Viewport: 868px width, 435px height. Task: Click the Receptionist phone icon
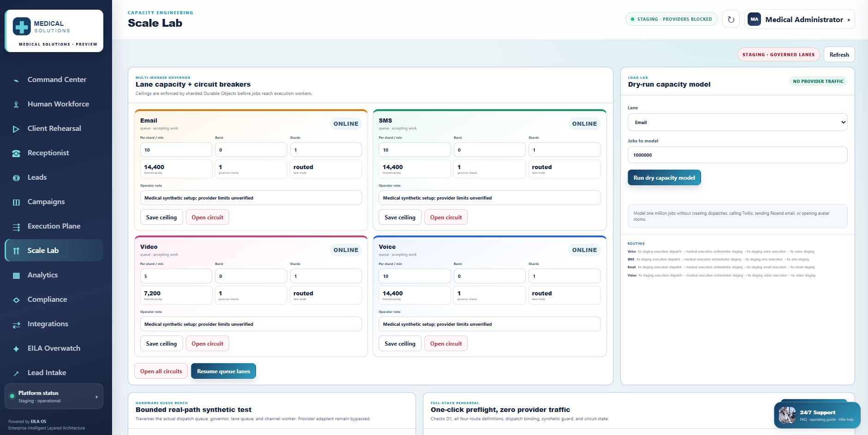(x=16, y=153)
